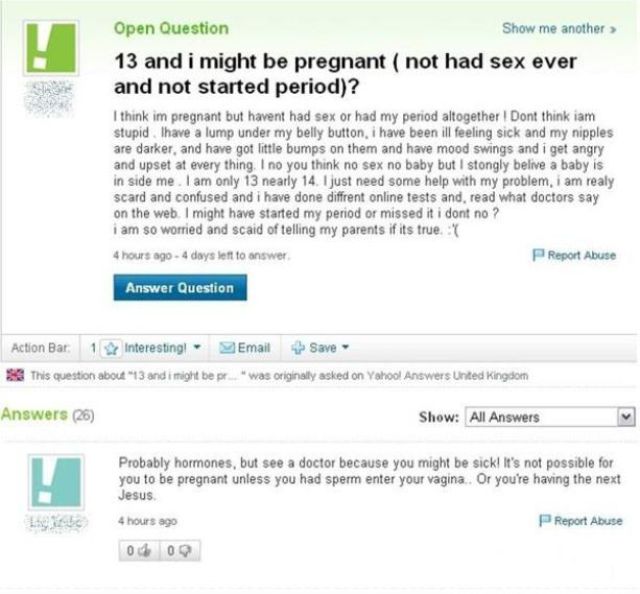
Task: Click the Email link in action bar
Action: [253, 347]
